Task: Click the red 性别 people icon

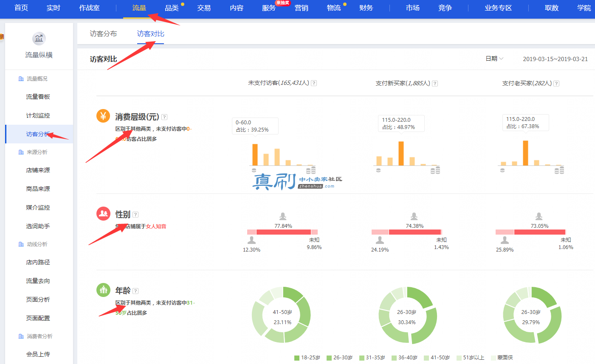Action: pos(103,213)
